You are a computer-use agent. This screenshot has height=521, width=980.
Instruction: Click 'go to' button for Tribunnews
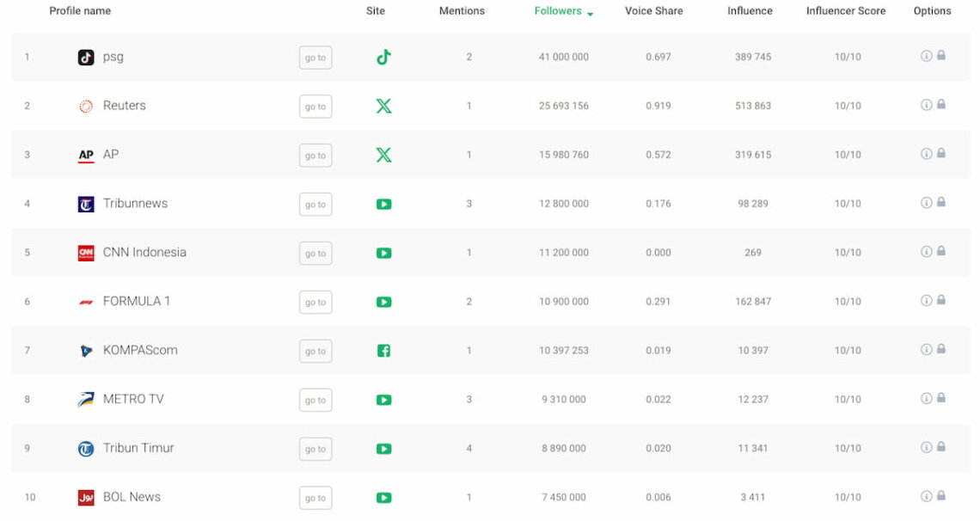pyautogui.click(x=315, y=205)
